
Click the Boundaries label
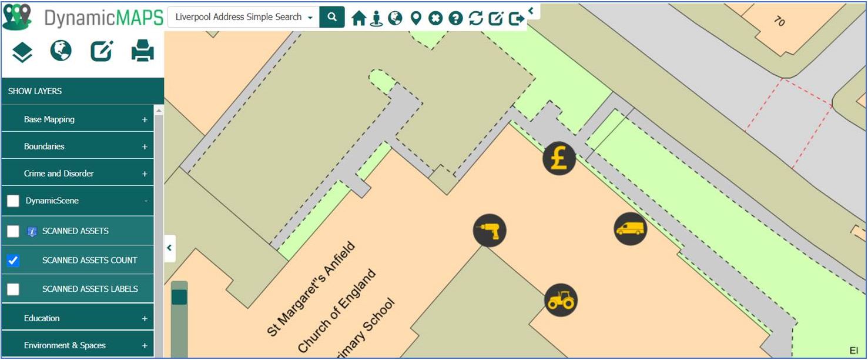44,146
